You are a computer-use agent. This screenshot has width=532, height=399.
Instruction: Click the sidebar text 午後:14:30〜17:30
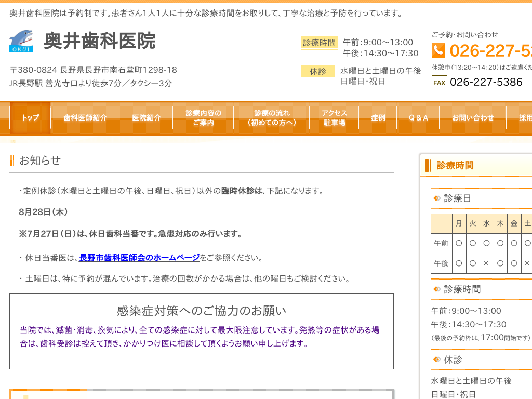tap(469, 324)
